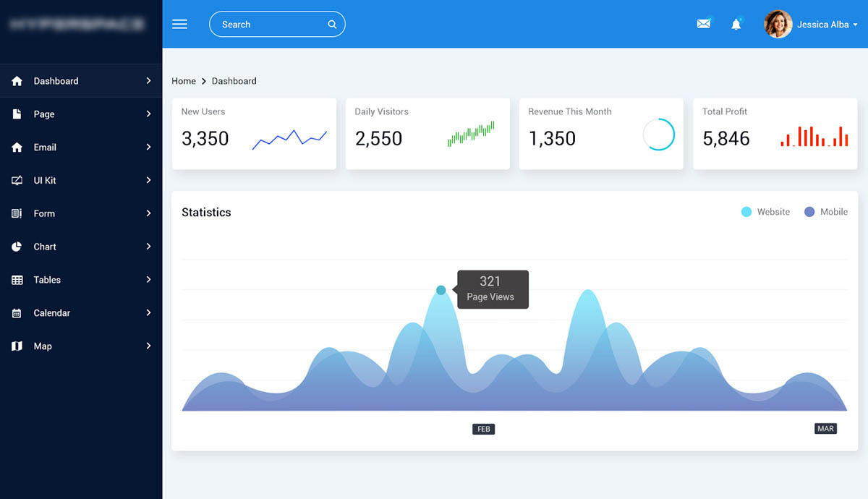Click the Map icon in sidebar

[x=17, y=346]
